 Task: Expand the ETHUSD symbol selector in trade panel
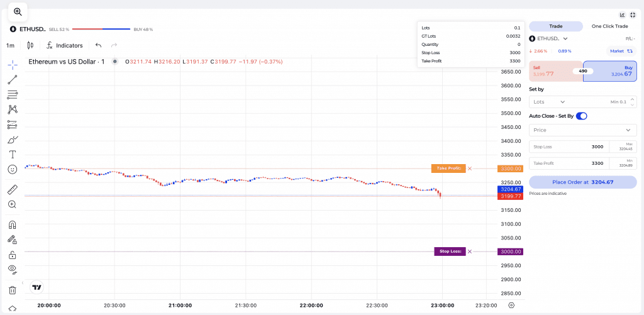tap(549, 38)
